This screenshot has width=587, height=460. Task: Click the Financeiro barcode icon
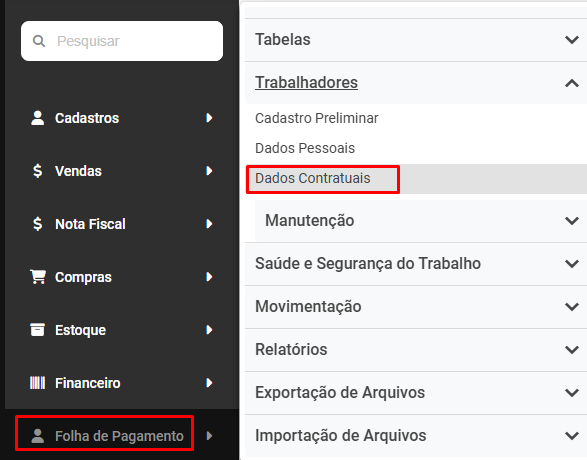pyautogui.click(x=37, y=383)
